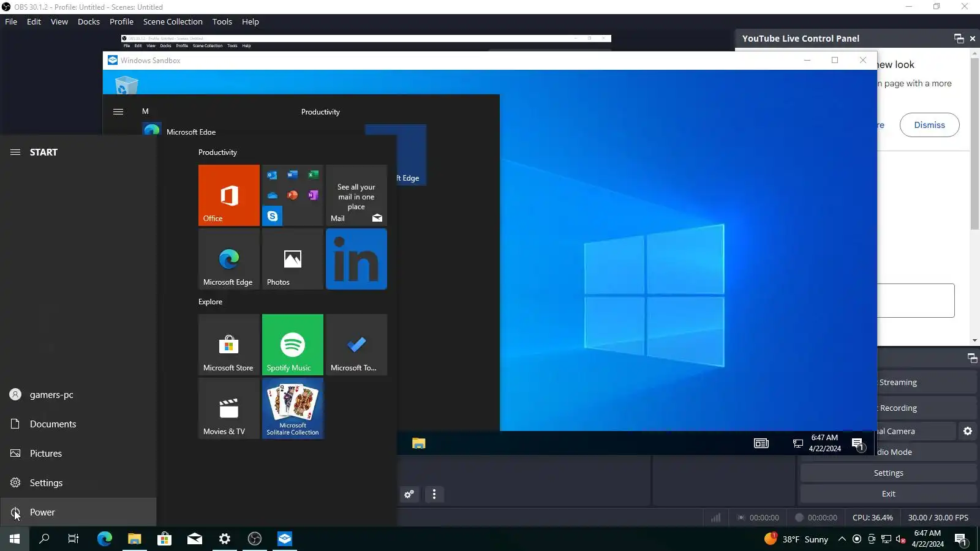Screen dimensions: 980x551
Task: Switch to Windows Sandbox on the taskbar
Action: coord(285,539)
